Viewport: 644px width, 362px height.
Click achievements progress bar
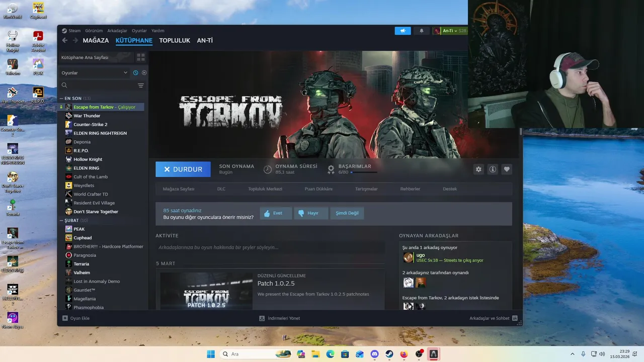[364, 172]
